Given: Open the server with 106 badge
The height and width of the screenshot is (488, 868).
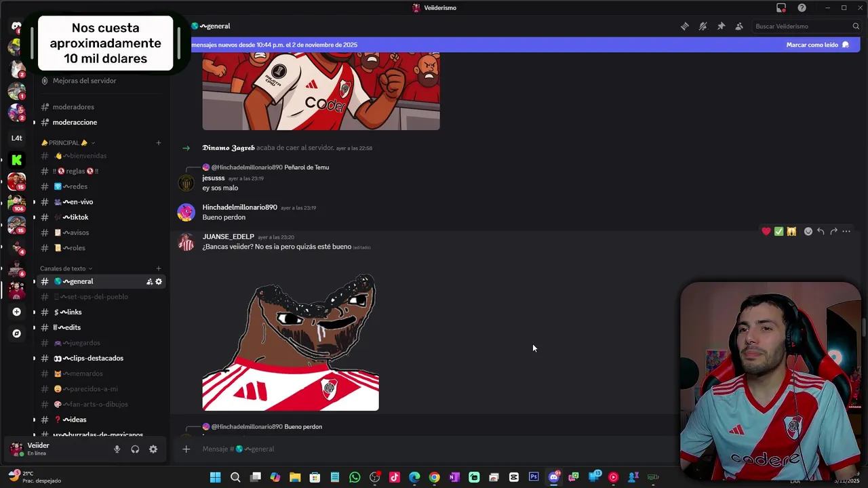Looking at the screenshot, I should click(x=16, y=203).
